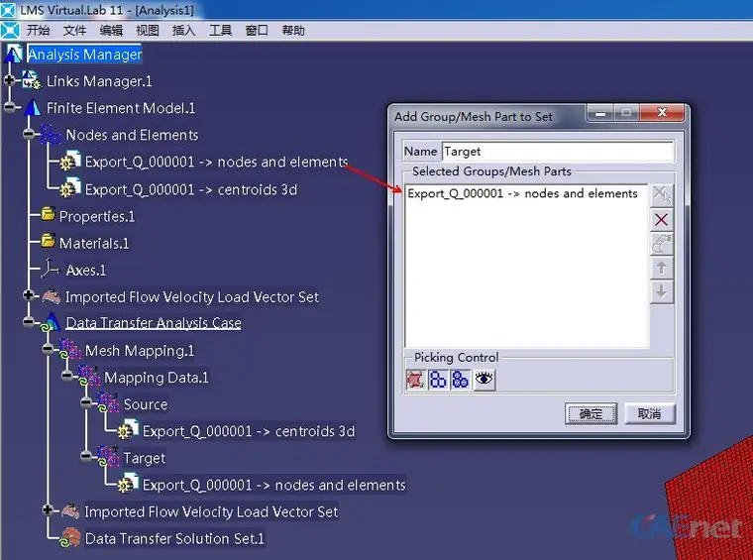Click the second Picking Control group icon
The image size is (753, 560).
[438, 380]
